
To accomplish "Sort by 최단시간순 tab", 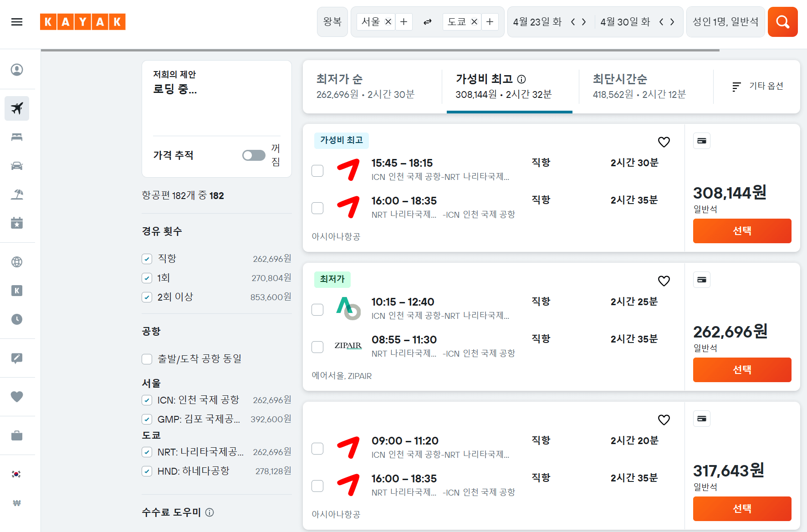I will tap(646, 87).
